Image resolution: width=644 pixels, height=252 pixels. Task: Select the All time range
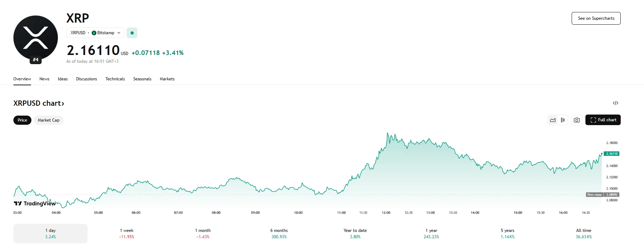[x=584, y=233]
